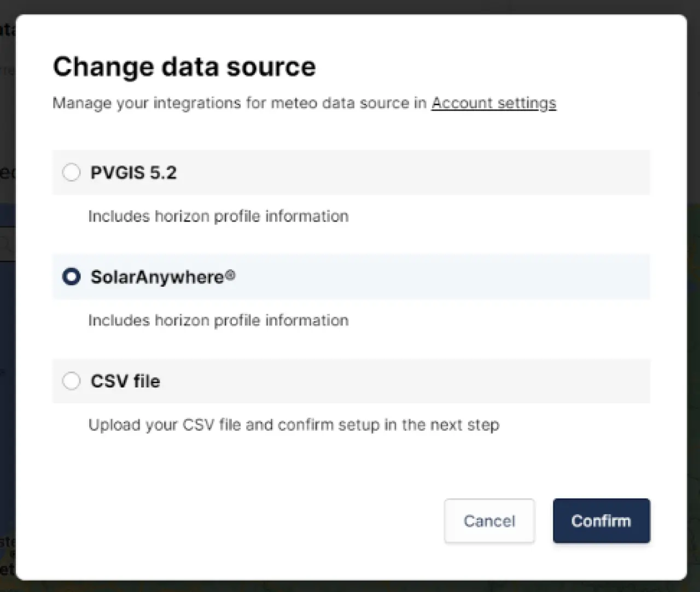Click the horizon profile text under SolarAnywhere
Image resolution: width=700 pixels, height=592 pixels.
(218, 320)
